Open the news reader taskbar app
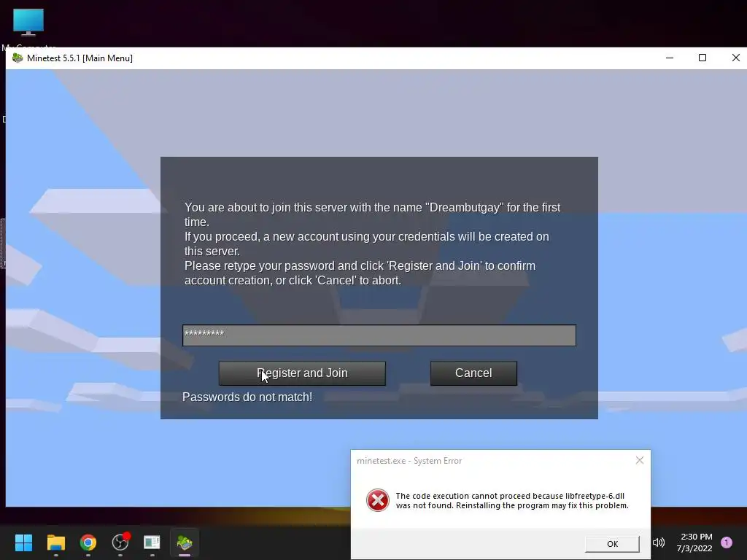The height and width of the screenshot is (560, 747). point(152,542)
